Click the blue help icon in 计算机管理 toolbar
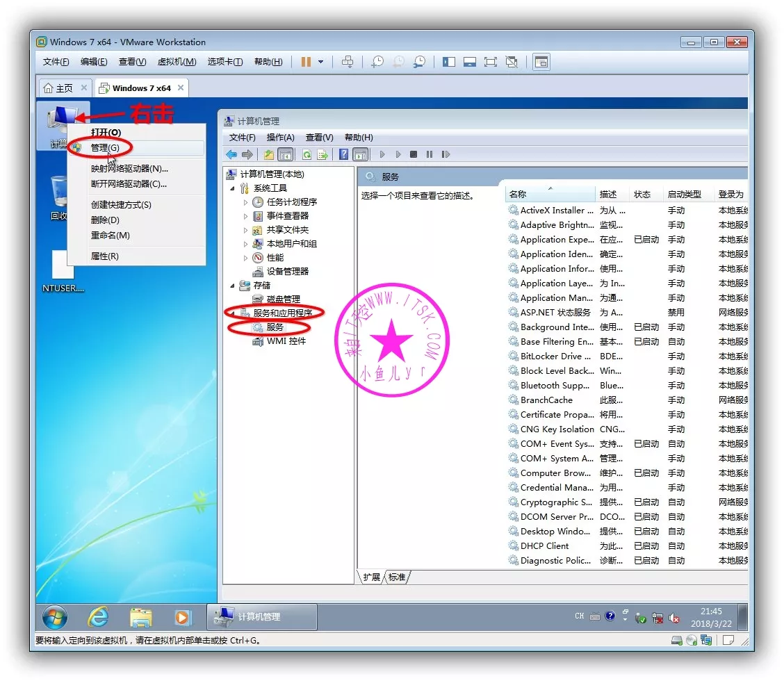 pos(343,154)
